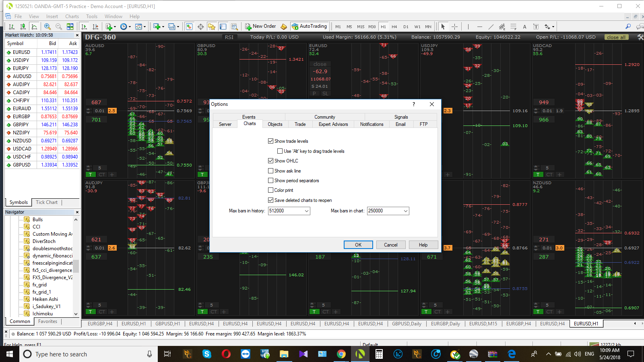Open the Data Window crosshair icon
This screenshot has width=644, height=362.
click(200, 27)
